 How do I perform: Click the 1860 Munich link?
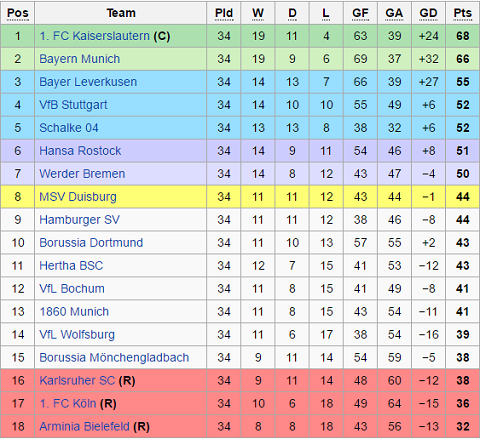pos(74,312)
